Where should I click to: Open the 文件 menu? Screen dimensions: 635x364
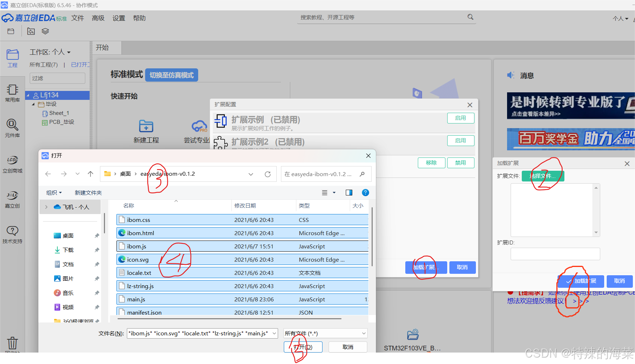point(77,18)
